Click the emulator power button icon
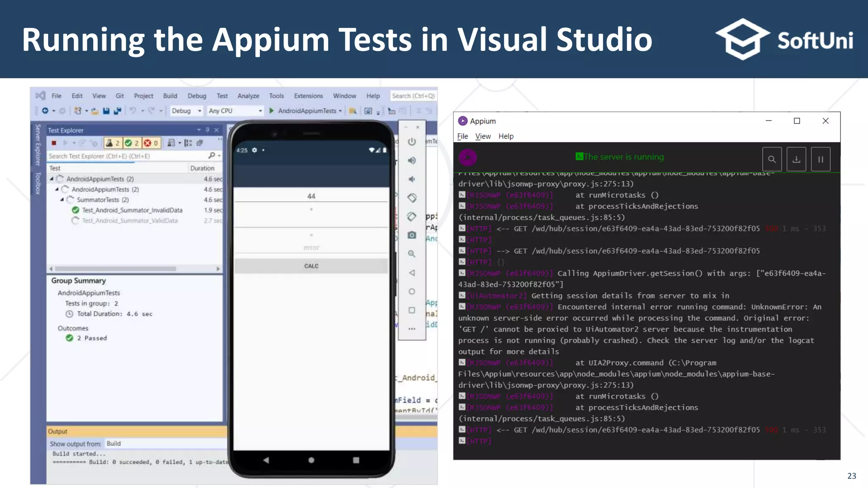This screenshot has height=488, width=868. (412, 142)
